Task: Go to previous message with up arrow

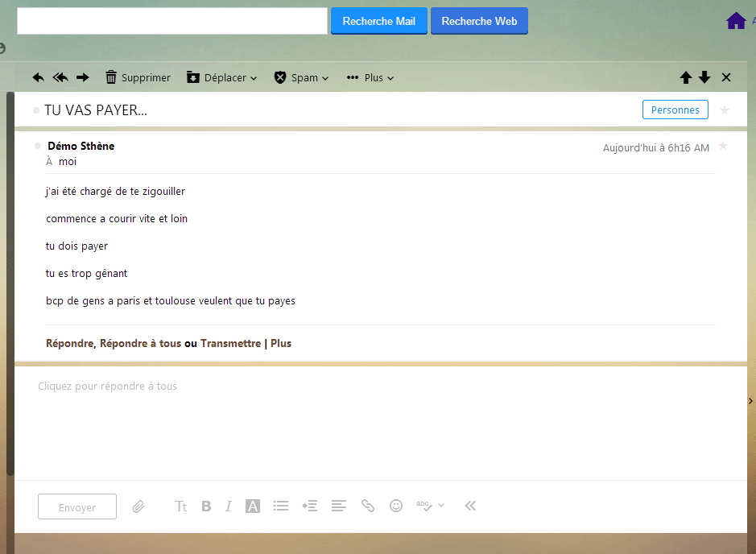Action: (x=686, y=78)
